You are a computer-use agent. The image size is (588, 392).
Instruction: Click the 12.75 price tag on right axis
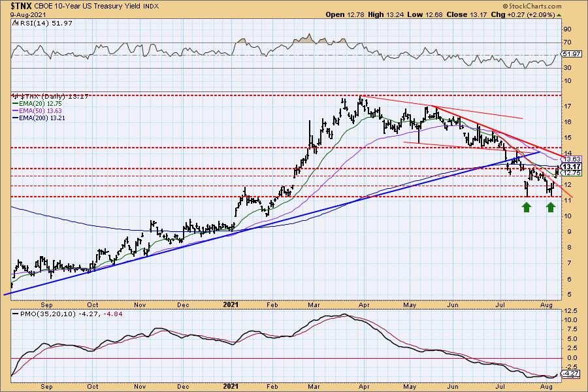572,173
